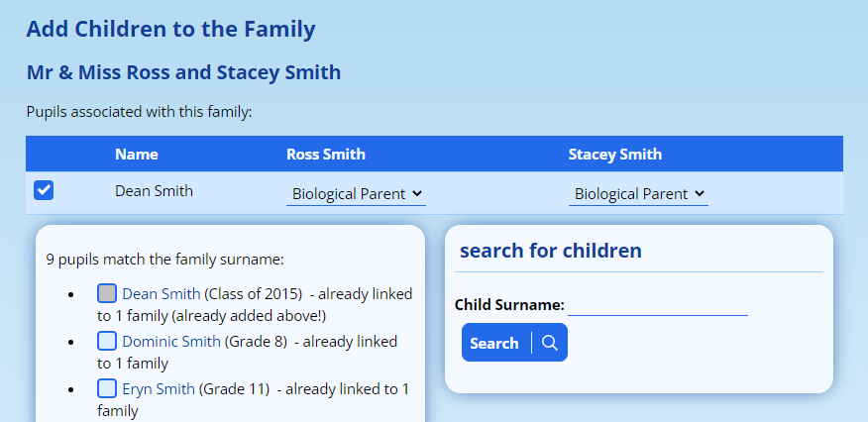Click the Mr & Miss Ross and Stacey Smith heading
The height and width of the screenshot is (422, 868).
click(x=183, y=72)
